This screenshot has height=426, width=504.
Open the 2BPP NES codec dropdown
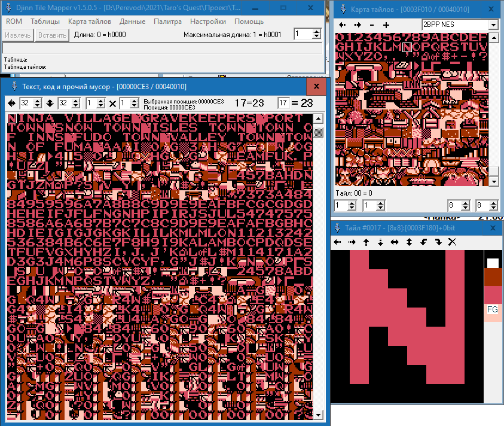tap(493, 25)
